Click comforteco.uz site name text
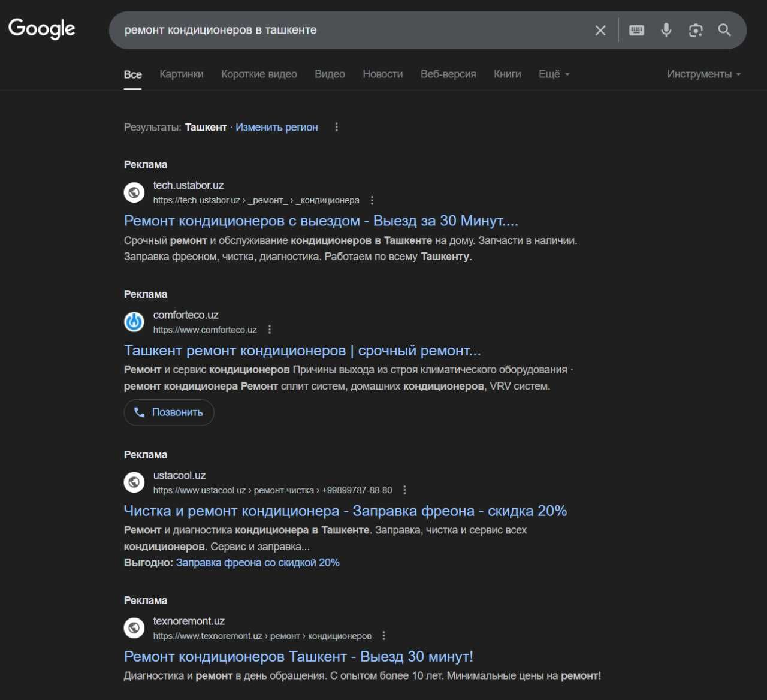The height and width of the screenshot is (700, 767). click(x=186, y=315)
